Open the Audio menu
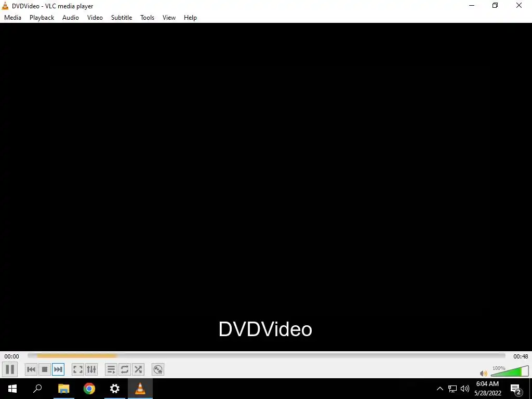 pos(71,18)
